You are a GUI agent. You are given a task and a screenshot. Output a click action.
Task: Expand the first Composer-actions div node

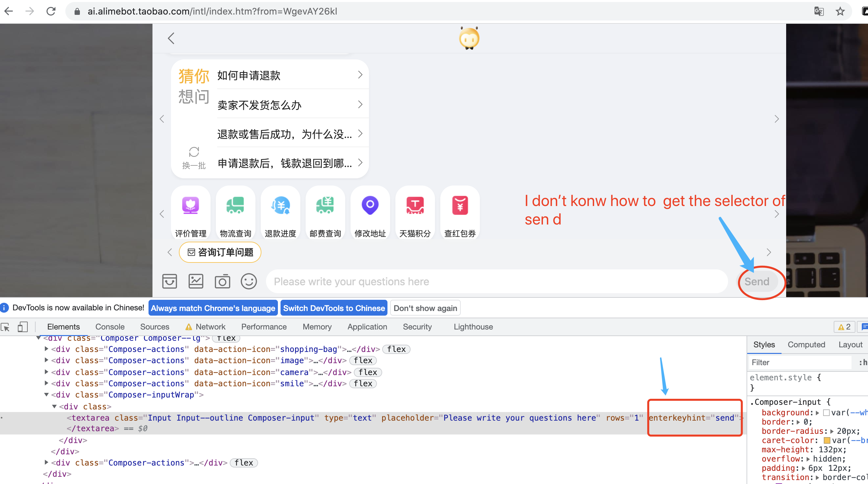click(x=46, y=349)
